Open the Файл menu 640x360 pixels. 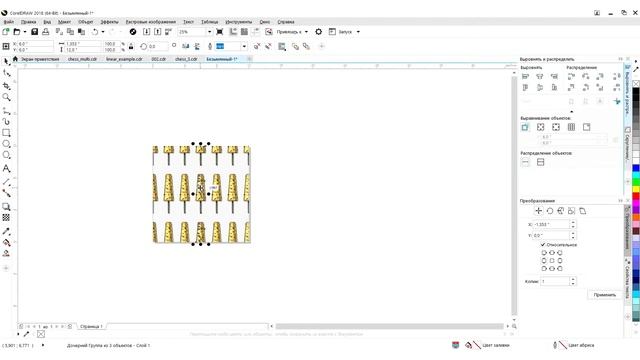pos(9,22)
